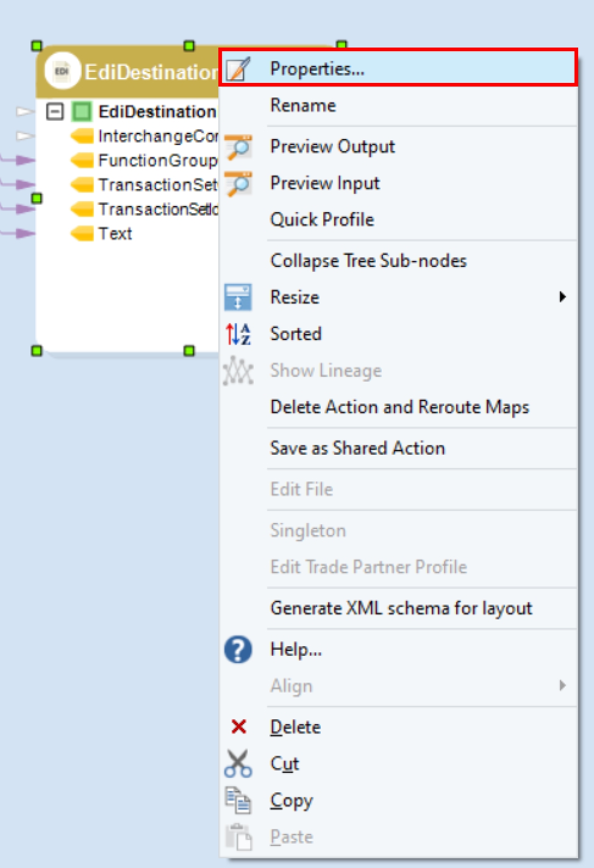Click the FunctionGroup node in the tree
The width and height of the screenshot is (594, 868).
tap(157, 160)
